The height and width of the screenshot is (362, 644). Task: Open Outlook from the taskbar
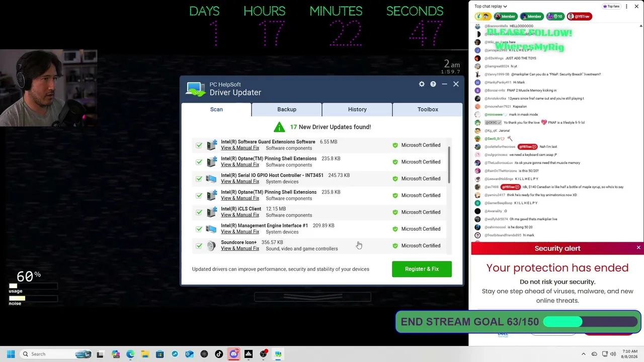[189, 354]
